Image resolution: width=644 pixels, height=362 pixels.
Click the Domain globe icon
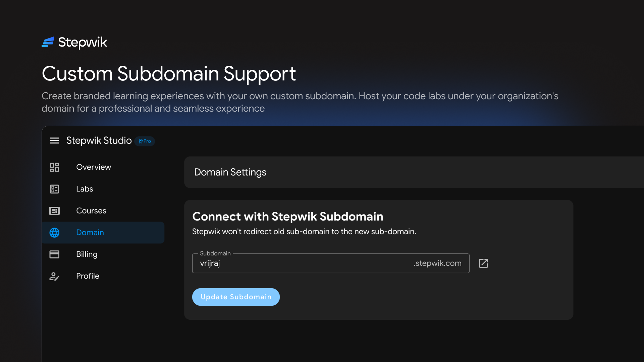(x=54, y=233)
